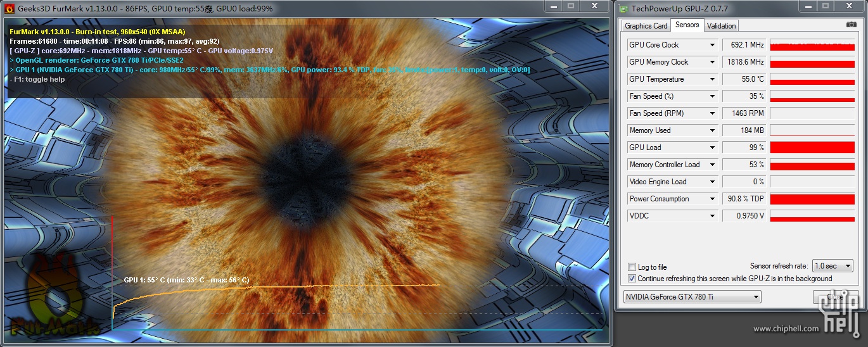Click the 53 % memory controller value
Viewport: 868px width, 347px height.
(x=744, y=165)
